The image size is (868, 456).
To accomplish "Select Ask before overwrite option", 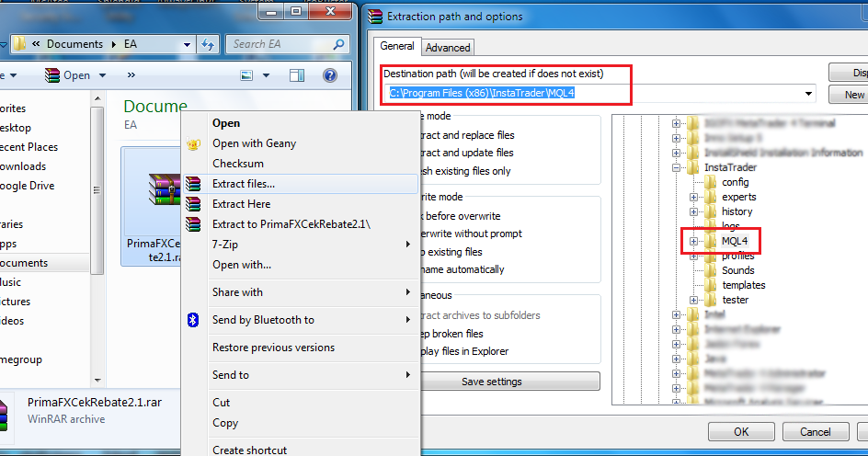I will (460, 216).
